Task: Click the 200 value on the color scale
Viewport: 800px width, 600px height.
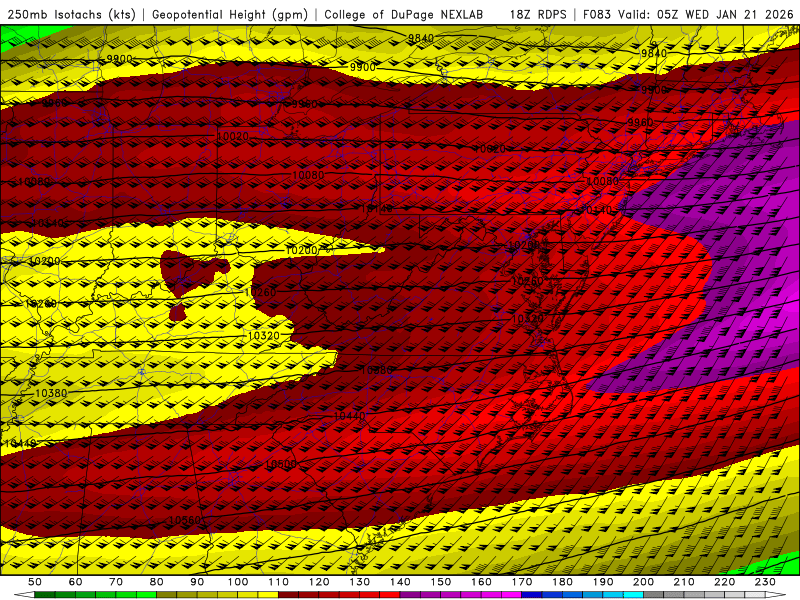Action: [643, 582]
